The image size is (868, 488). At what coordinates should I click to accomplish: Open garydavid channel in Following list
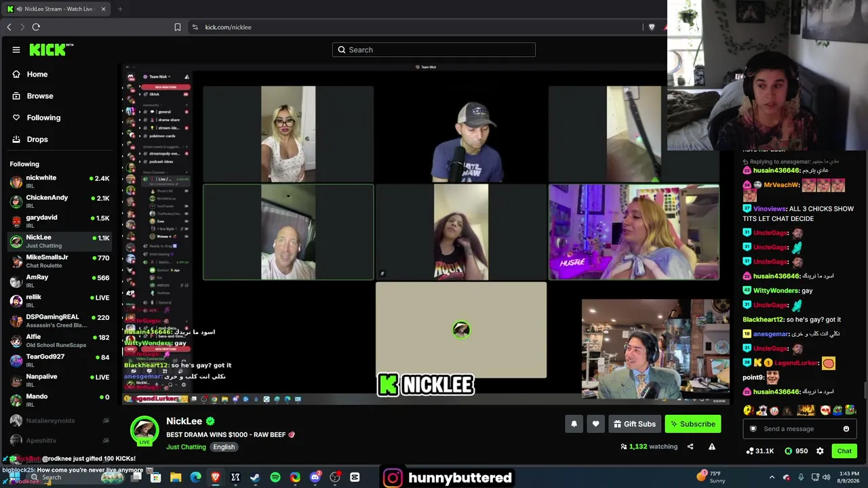click(x=60, y=221)
